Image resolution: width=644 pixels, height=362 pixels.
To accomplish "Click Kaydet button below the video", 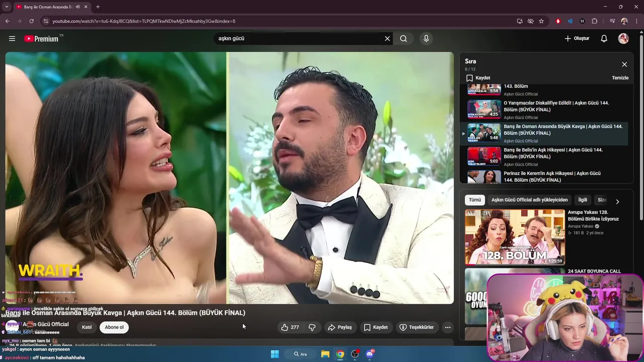I will 375,327.
